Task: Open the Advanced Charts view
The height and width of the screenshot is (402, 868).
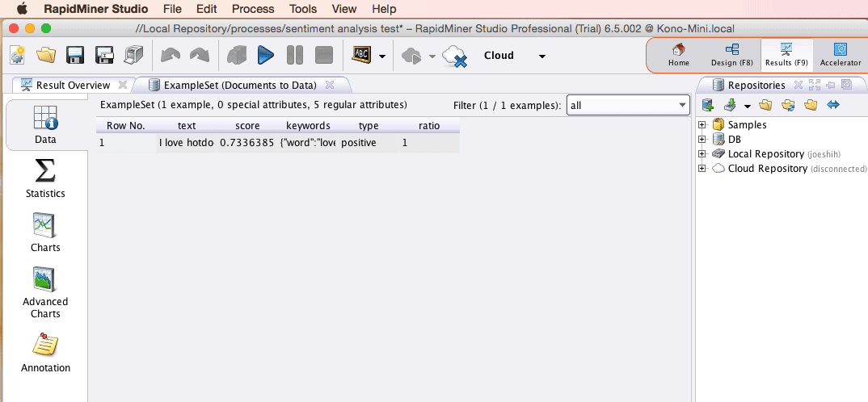Action: 45,292
